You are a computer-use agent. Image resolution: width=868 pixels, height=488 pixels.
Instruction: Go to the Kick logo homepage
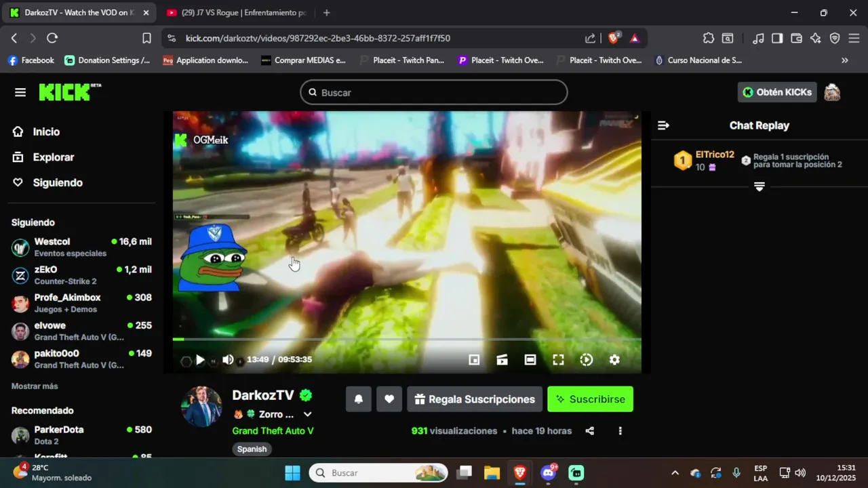coord(70,92)
